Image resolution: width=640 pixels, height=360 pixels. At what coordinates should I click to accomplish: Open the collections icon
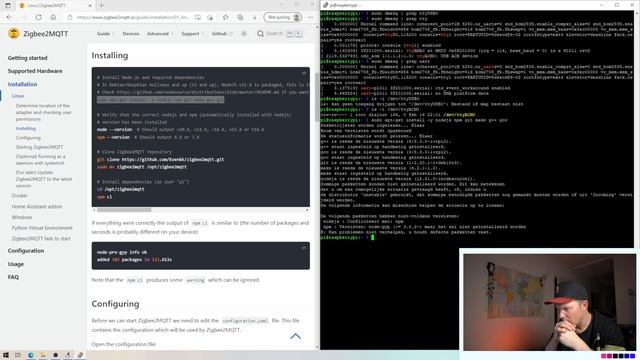pos(240,18)
